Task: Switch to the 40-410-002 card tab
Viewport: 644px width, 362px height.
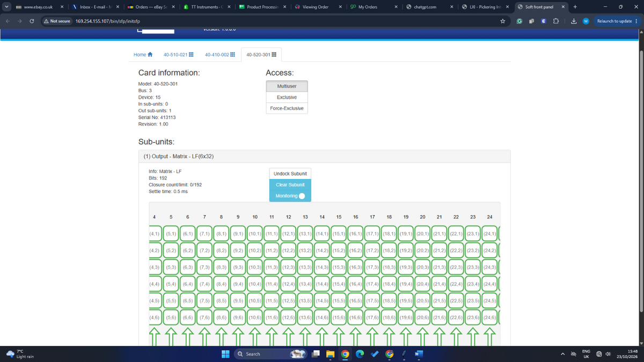Action: (219, 55)
